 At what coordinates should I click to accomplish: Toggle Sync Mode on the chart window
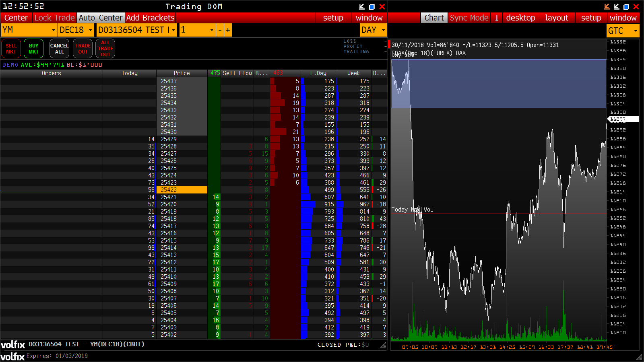469,18
